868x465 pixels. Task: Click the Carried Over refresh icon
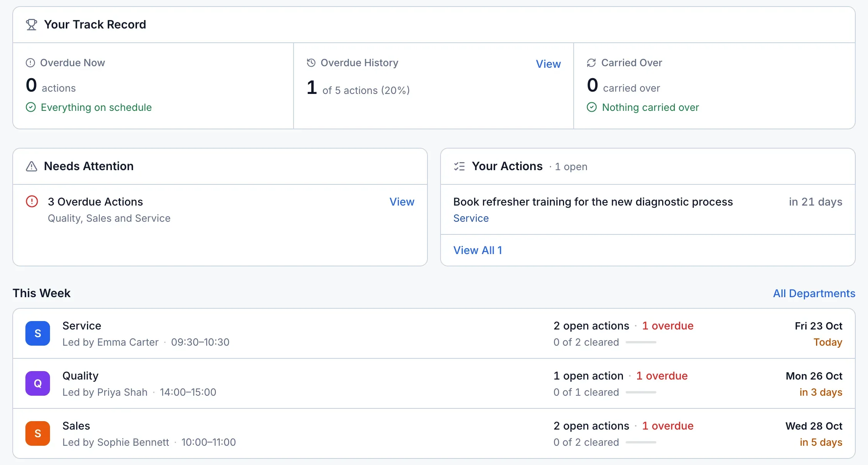click(x=591, y=63)
